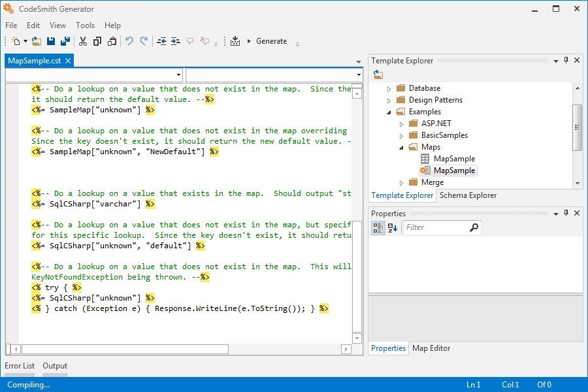Comment out the selected lines

pos(190,41)
